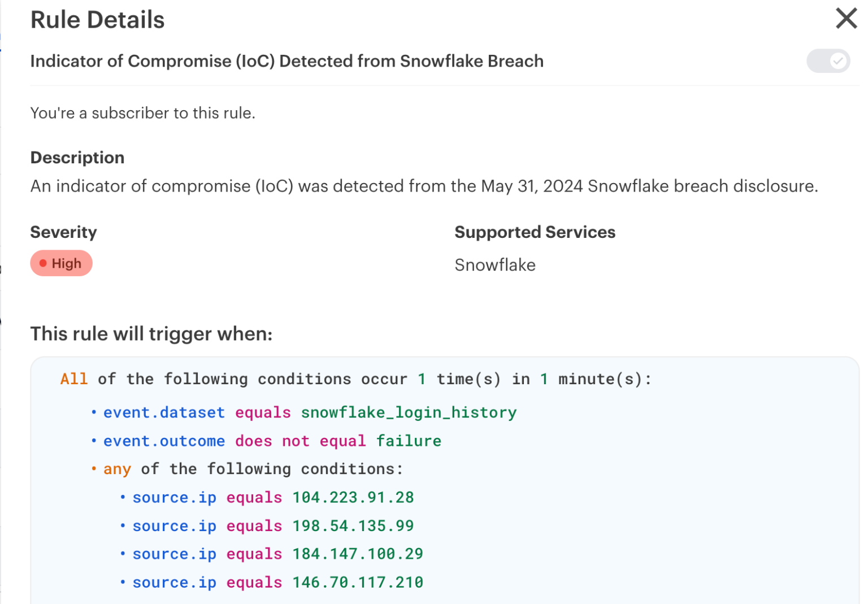Click the High severity badge

point(61,263)
